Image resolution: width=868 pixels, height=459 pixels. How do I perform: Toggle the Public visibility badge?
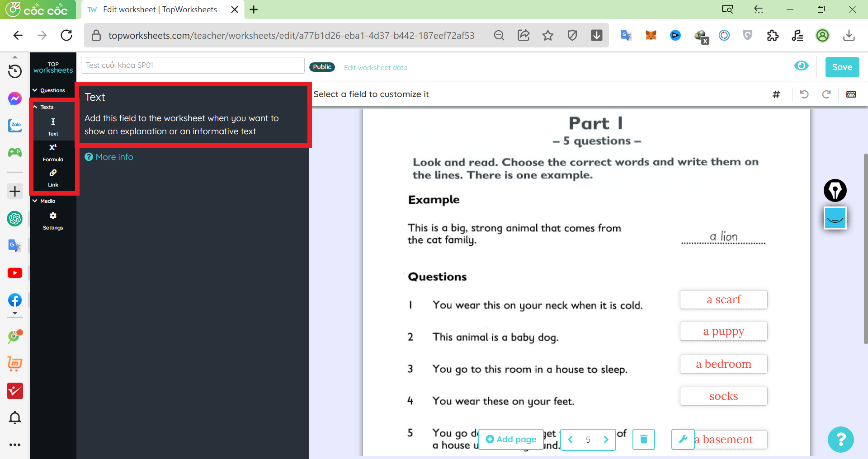click(322, 67)
